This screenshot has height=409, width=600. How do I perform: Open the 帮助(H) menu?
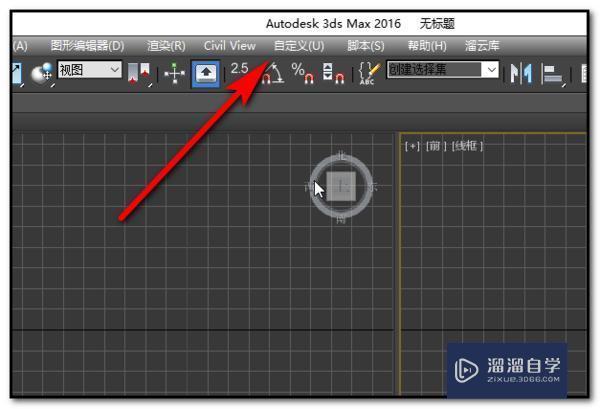coord(427,46)
